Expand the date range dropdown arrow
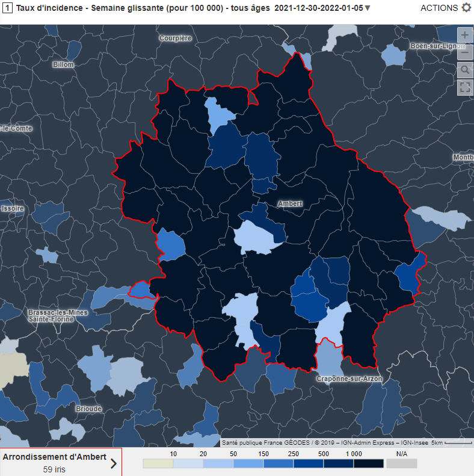This screenshot has width=474, height=476. point(368,8)
